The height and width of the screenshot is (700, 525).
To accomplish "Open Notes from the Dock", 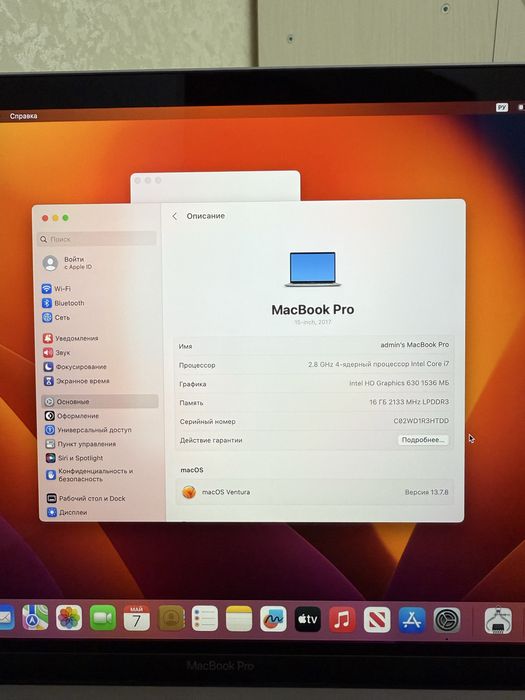I will coord(239,619).
